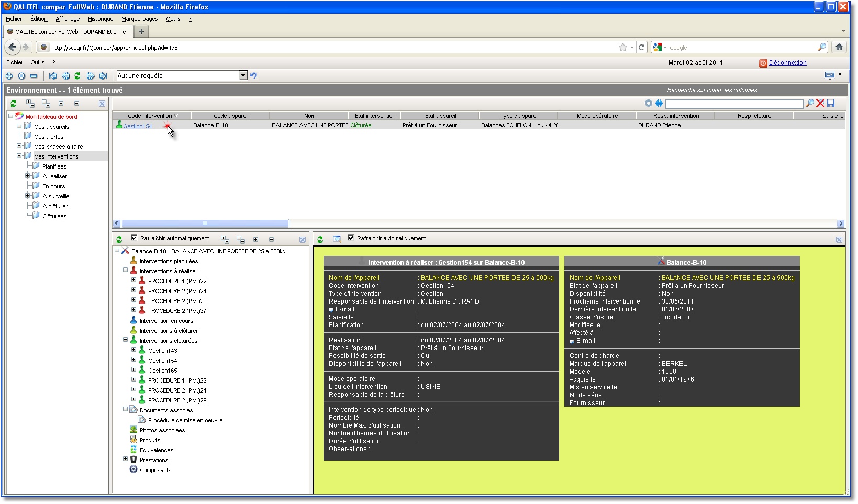The image size is (858, 504).
Task: Expand the A réaliser folder
Action: 27,175
